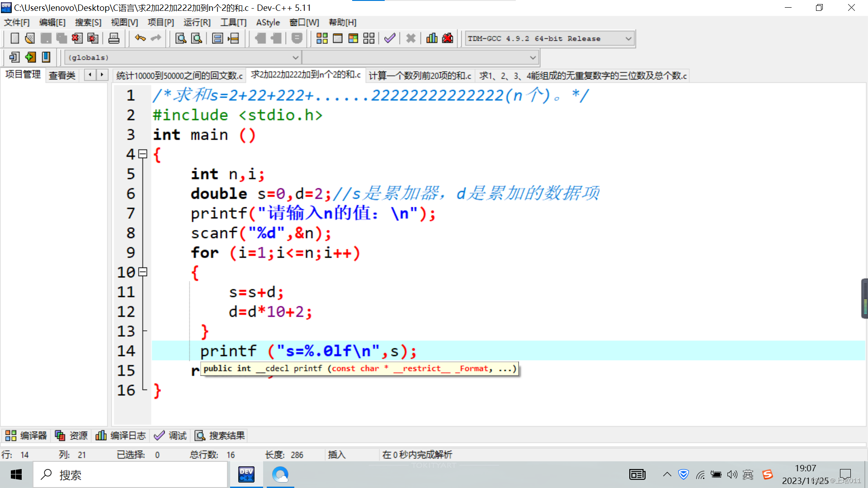Click the Profile analysis chart icon
Image resolution: width=868 pixels, height=488 pixels.
pyautogui.click(x=432, y=38)
